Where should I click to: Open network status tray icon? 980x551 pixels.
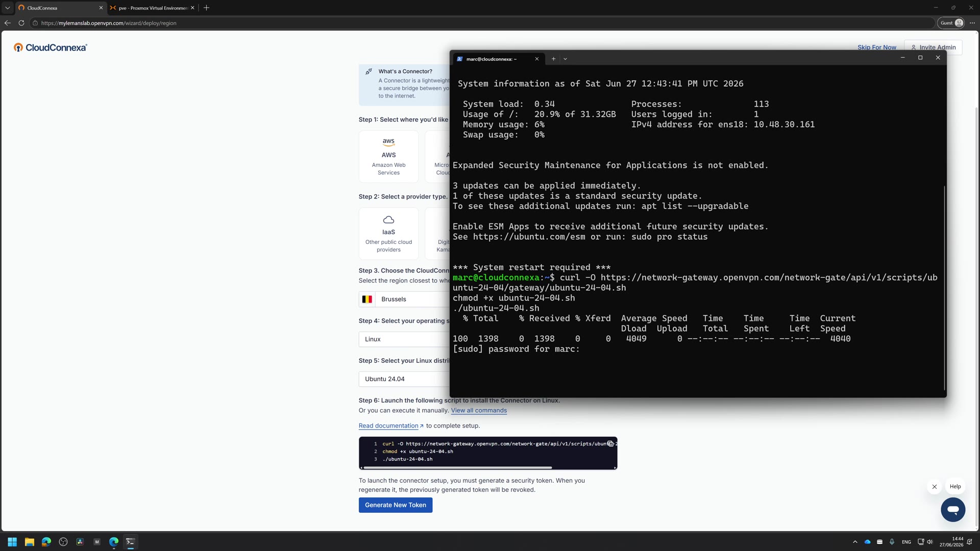pos(921,542)
